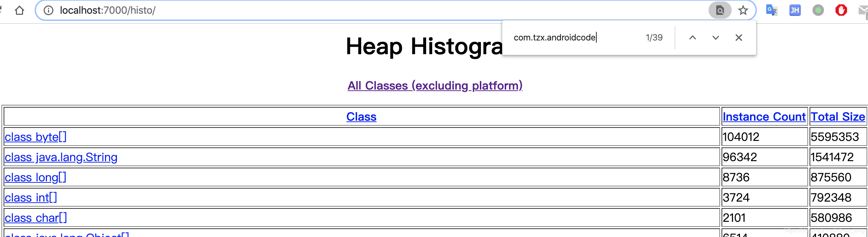
Task: Open the site info icon in address bar
Action: tap(48, 10)
